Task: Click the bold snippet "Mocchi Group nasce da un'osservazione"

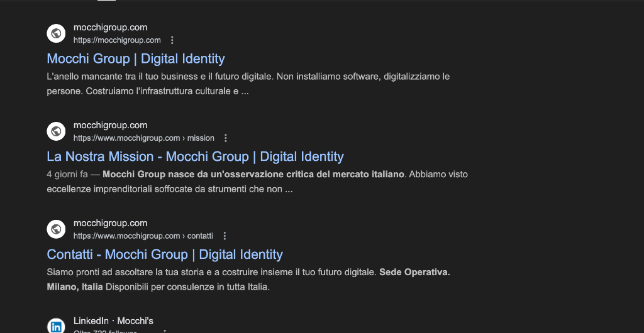Action: (253, 175)
